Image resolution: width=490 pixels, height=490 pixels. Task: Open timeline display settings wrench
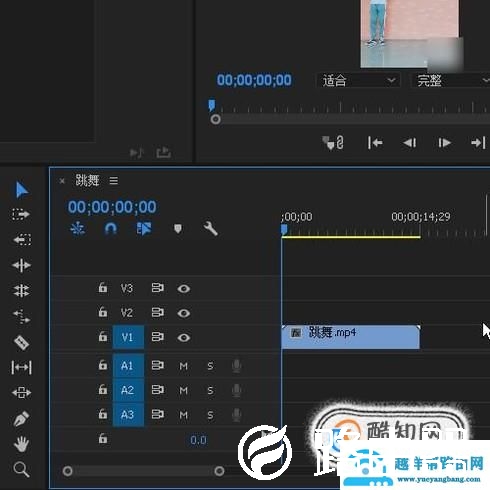point(211,229)
